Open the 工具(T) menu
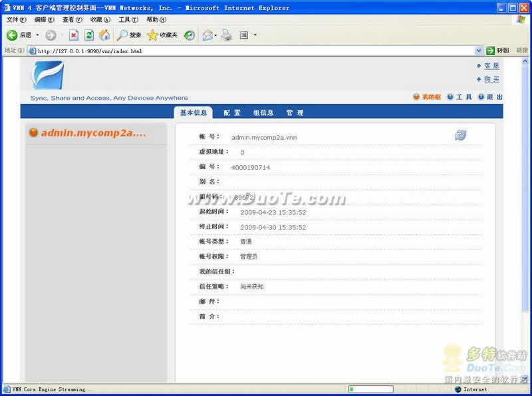This screenshot has width=532, height=396. (x=128, y=20)
